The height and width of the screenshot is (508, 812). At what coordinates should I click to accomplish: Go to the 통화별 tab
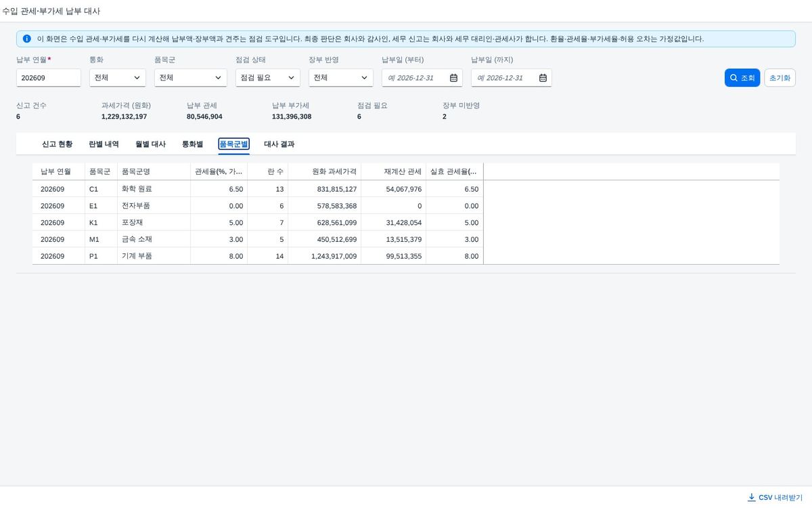tap(192, 144)
